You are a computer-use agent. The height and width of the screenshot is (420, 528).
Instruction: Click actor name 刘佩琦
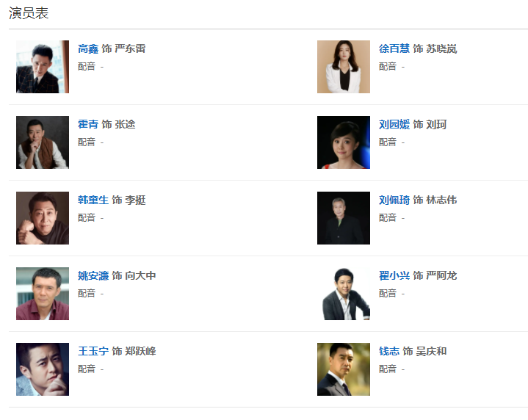394,200
